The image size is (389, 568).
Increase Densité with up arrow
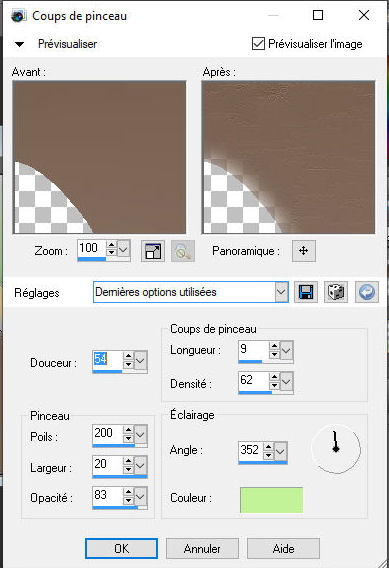pos(274,377)
